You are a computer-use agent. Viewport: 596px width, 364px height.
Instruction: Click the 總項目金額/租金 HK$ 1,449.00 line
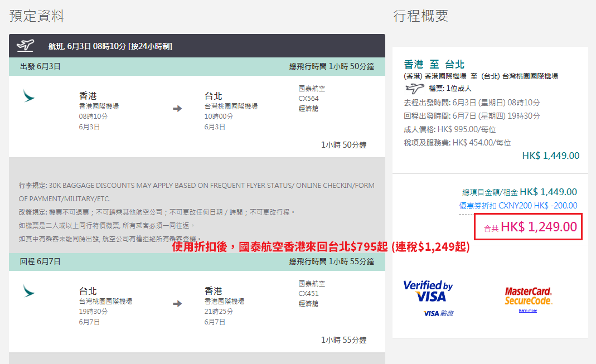point(520,192)
